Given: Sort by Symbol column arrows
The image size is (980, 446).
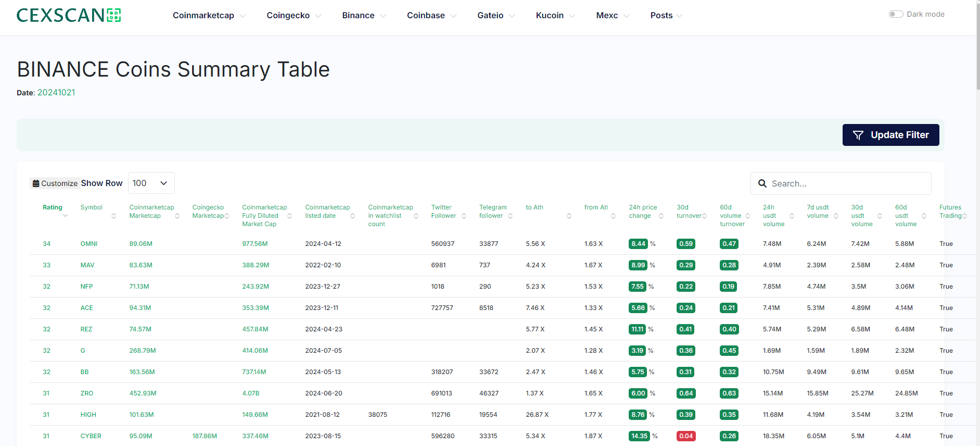Looking at the screenshot, I should tap(113, 216).
